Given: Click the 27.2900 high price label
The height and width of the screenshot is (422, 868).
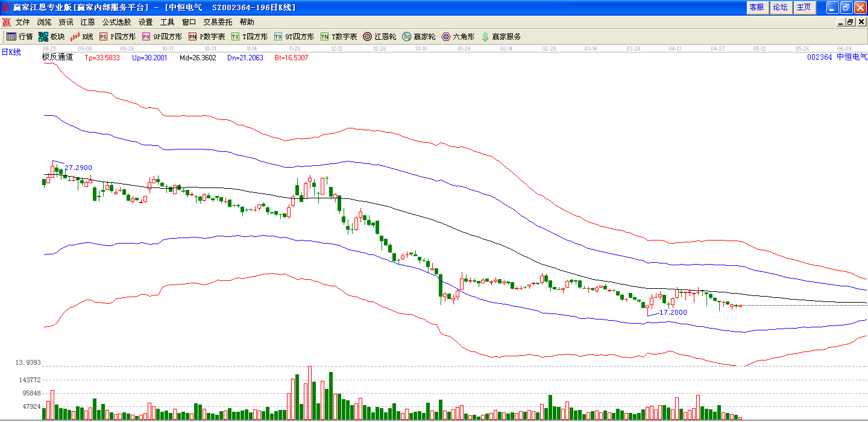Looking at the screenshot, I should [x=78, y=168].
